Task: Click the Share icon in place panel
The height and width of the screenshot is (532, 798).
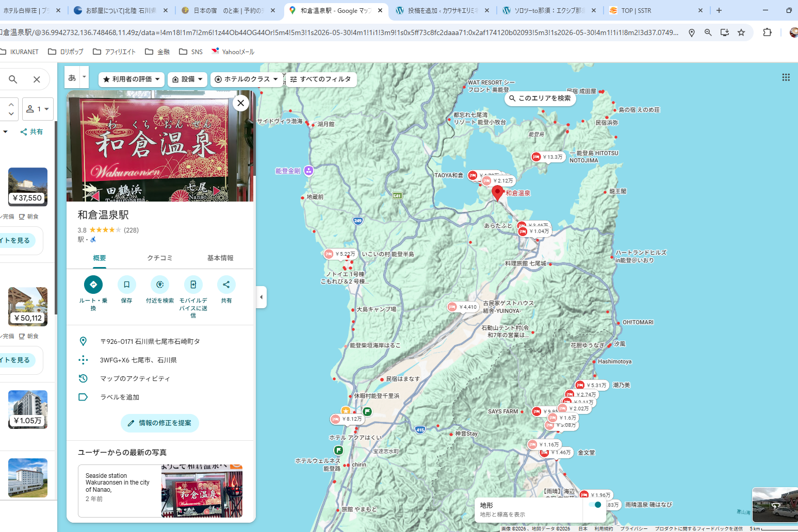Action: click(226, 285)
